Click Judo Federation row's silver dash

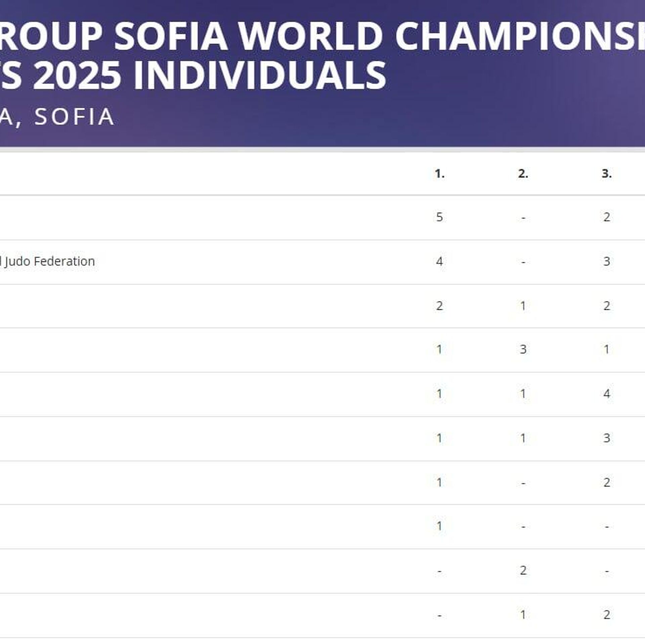pos(523,262)
